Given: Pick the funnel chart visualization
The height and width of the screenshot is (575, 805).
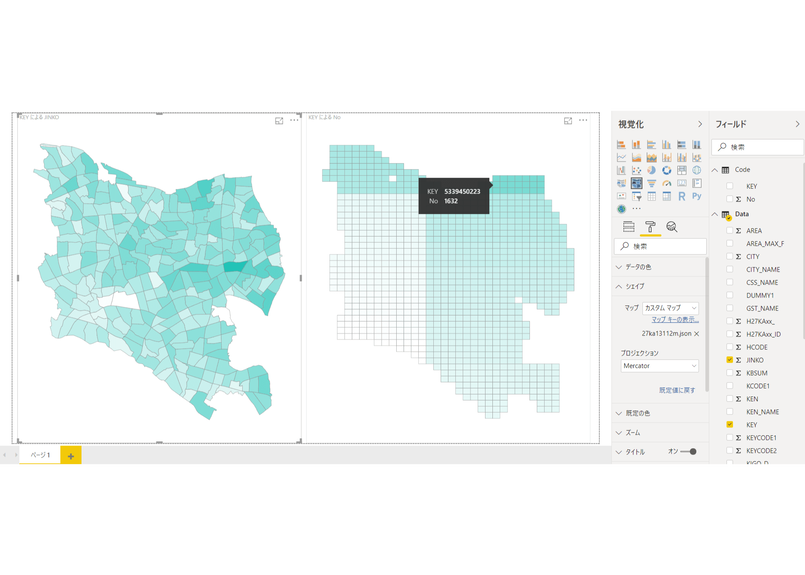Looking at the screenshot, I should (x=651, y=183).
